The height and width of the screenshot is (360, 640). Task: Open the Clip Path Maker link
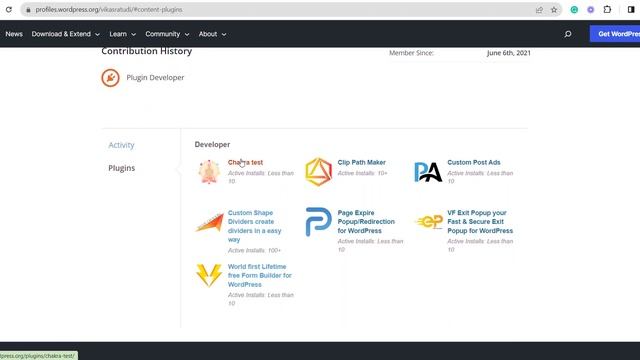(362, 162)
